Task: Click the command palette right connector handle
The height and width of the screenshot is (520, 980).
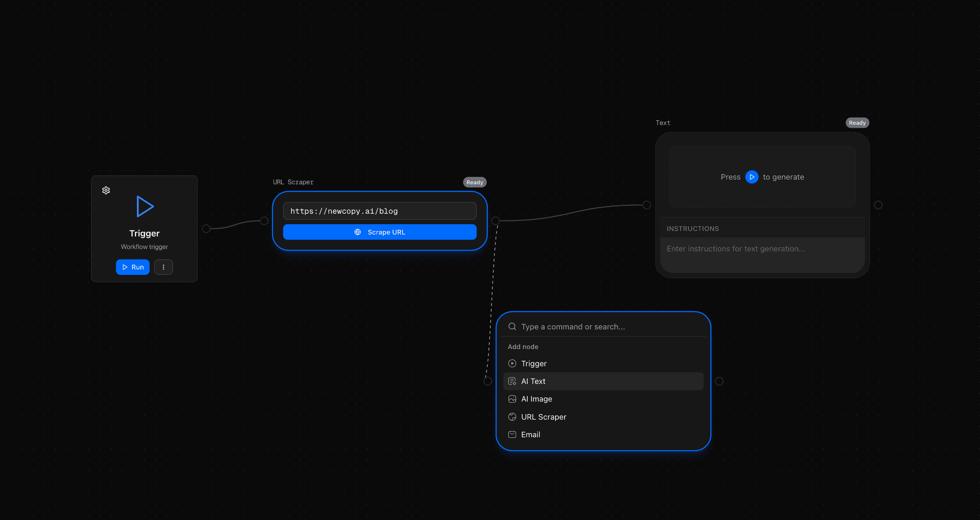Action: [719, 381]
